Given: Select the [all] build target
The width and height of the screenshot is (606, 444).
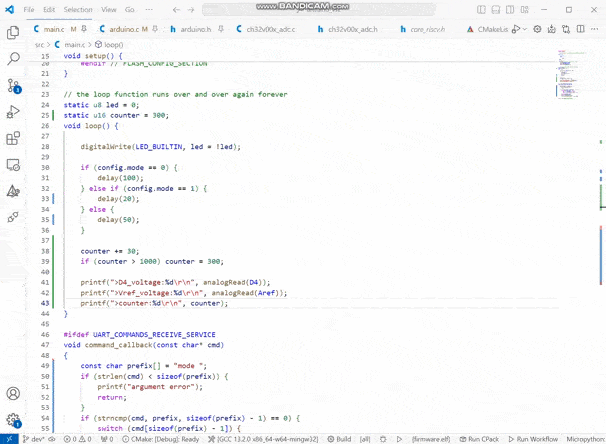Looking at the screenshot, I should pos(365,439).
